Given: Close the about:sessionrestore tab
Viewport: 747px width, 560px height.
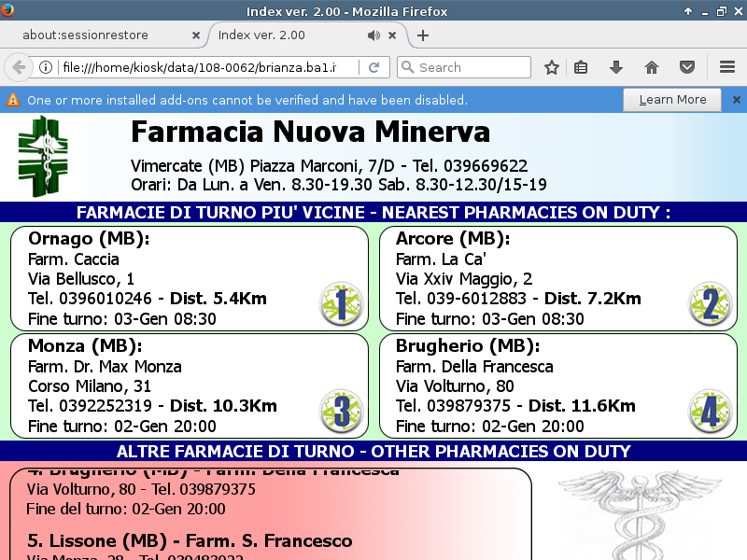Looking at the screenshot, I should click(196, 35).
